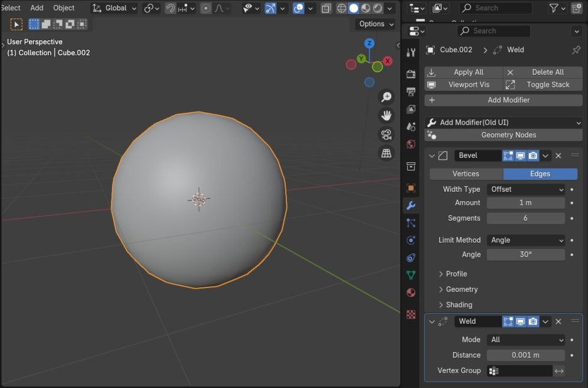Screen dimensions: 588x388
Task: Open the Add menu
Action: [x=36, y=8]
